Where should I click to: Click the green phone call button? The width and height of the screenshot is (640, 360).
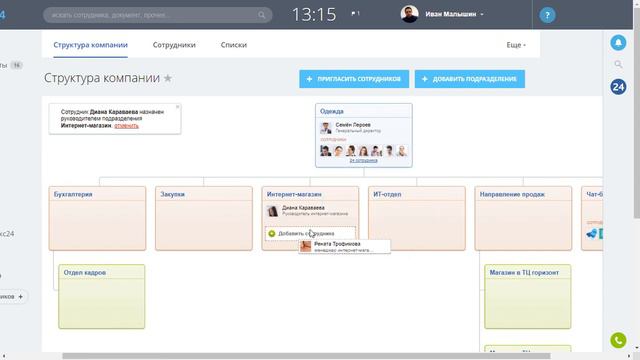(618, 340)
